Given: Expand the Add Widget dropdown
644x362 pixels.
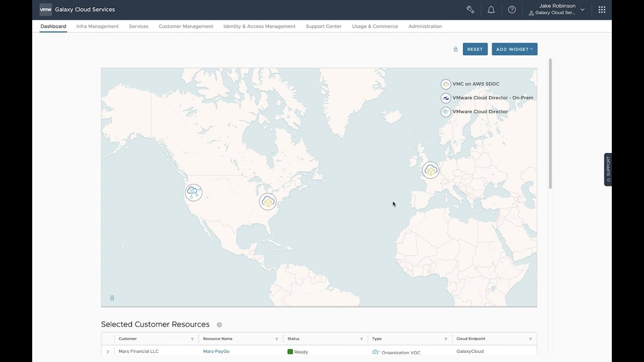Looking at the screenshot, I should pos(514,49).
